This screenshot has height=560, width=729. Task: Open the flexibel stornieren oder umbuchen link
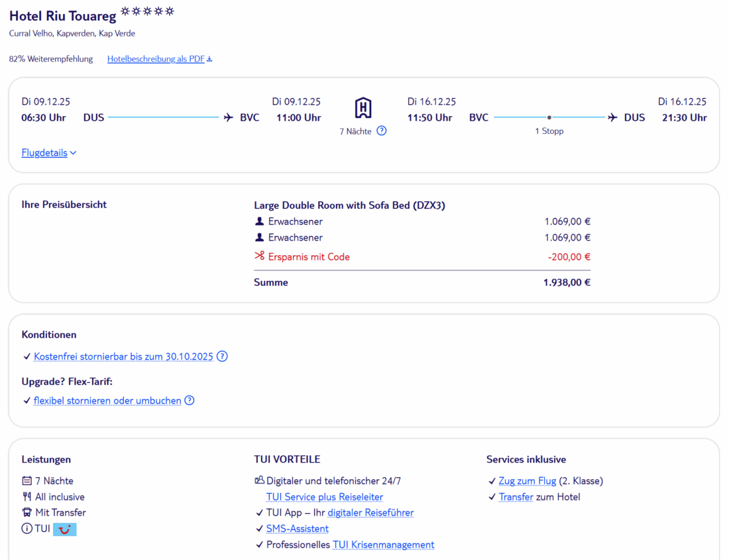coord(107,400)
